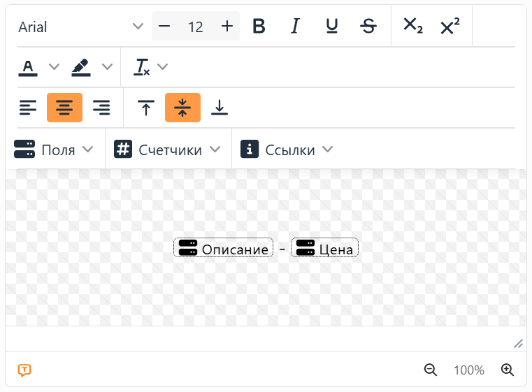This screenshot has width=532, height=392.
Task: Zoom out with the magnifier minus icon
Action: coord(431,370)
